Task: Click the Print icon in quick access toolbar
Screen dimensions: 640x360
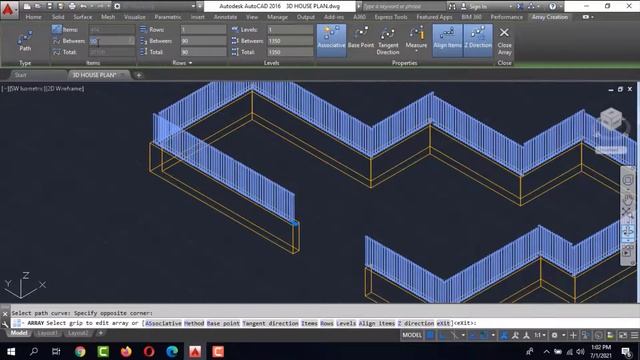Action: tap(72, 6)
